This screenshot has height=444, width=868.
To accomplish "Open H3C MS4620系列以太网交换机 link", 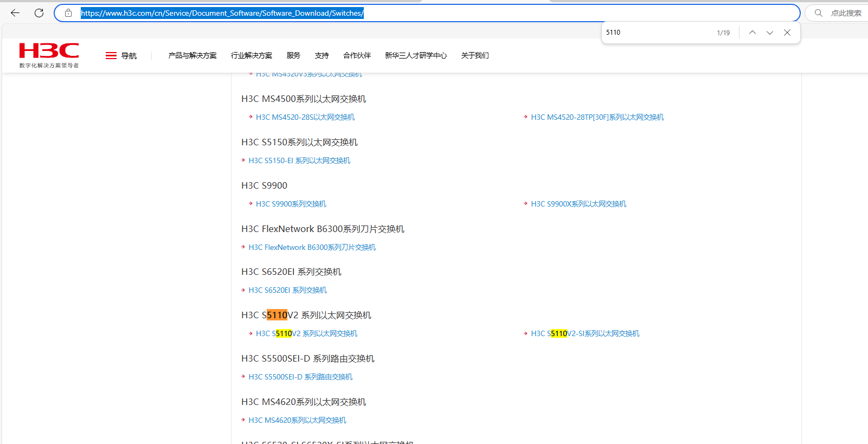I will pyautogui.click(x=297, y=420).
